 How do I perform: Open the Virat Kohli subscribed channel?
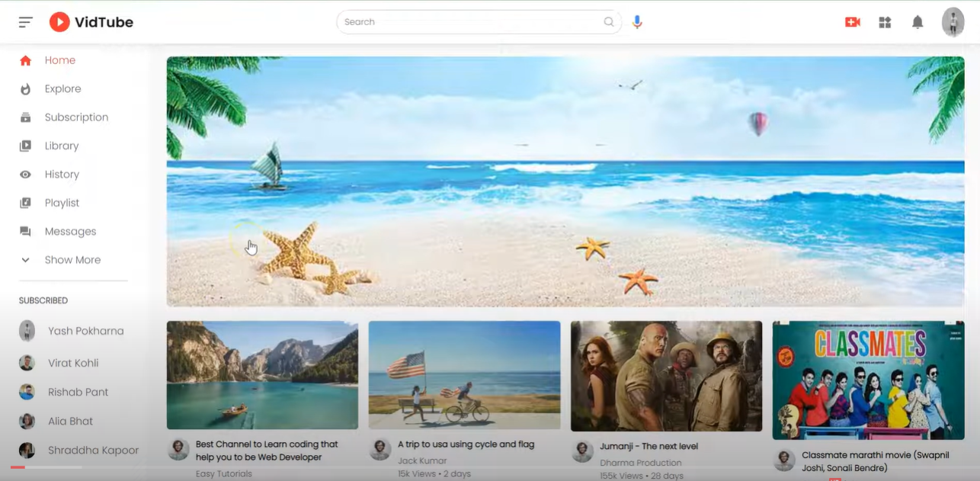pos(72,363)
